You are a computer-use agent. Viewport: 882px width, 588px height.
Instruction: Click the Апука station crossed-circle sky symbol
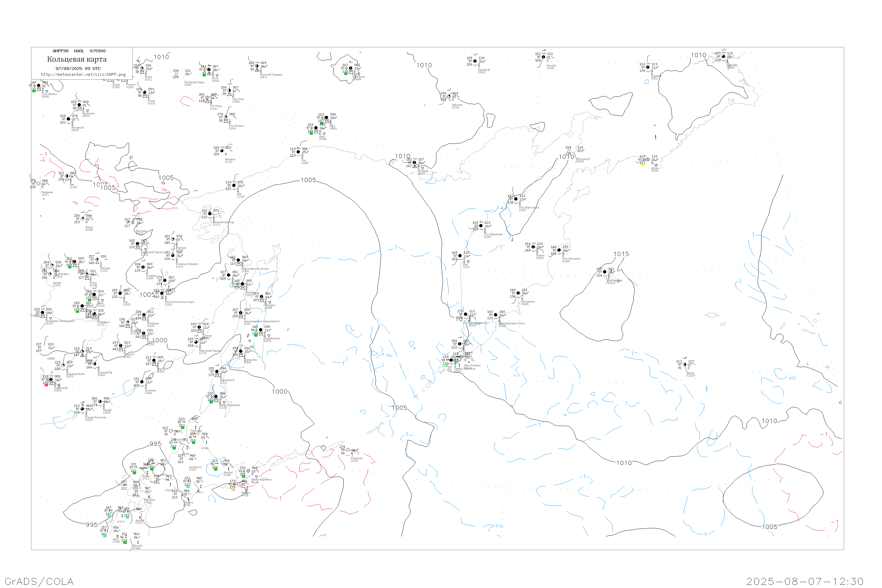point(648,160)
